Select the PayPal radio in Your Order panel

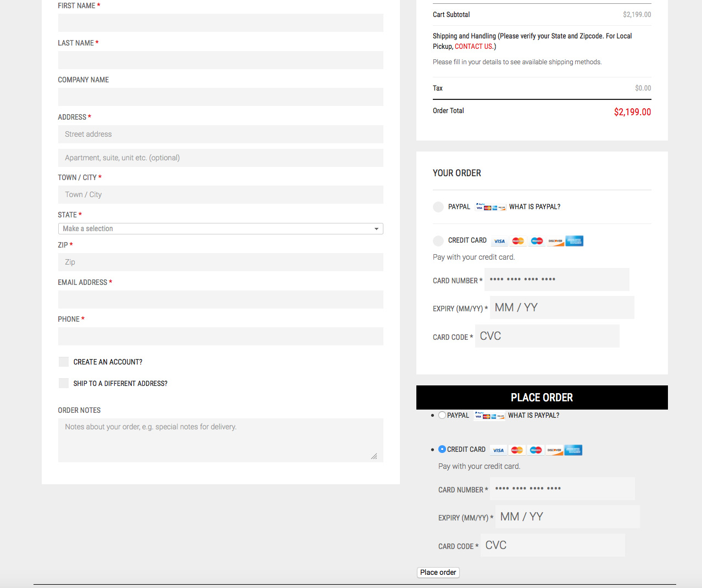tap(438, 207)
